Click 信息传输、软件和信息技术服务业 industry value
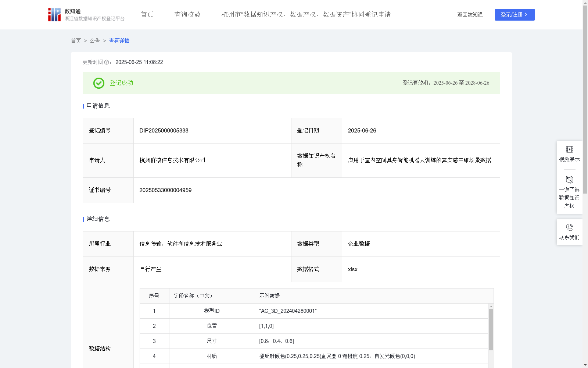This screenshot has width=588, height=368. (181, 244)
